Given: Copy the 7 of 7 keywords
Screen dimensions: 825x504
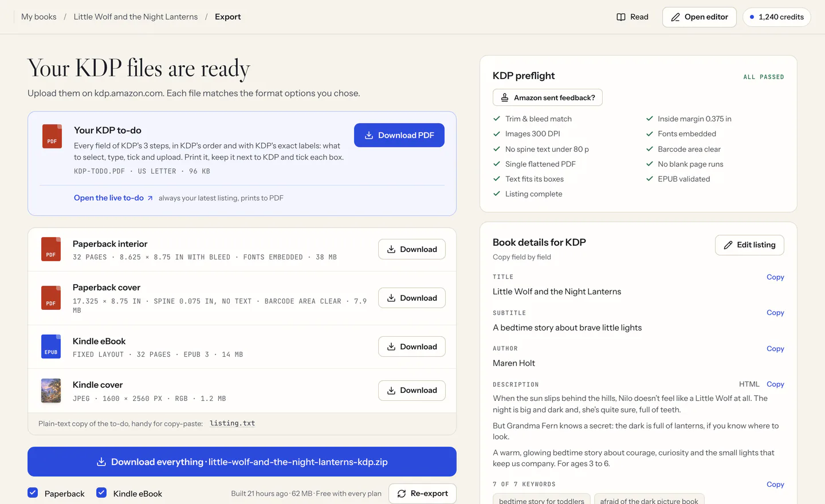Looking at the screenshot, I should (x=775, y=485).
